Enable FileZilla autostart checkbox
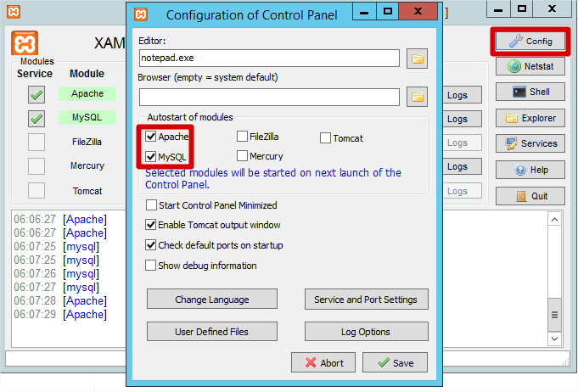The height and width of the screenshot is (392, 578). [x=243, y=137]
